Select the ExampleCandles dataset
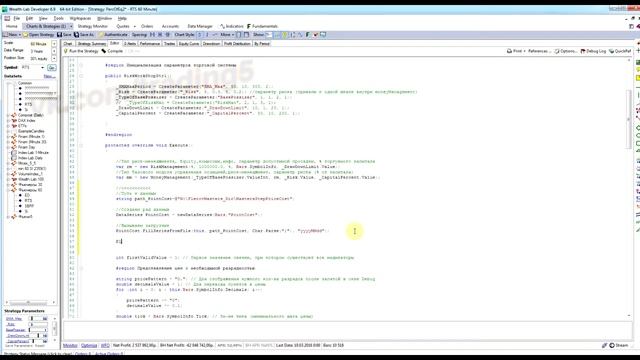 coord(31,131)
